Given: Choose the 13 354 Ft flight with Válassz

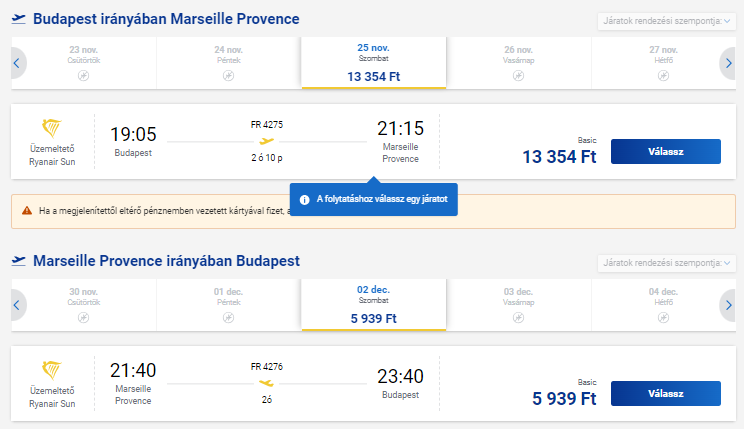Looking at the screenshot, I should [666, 151].
